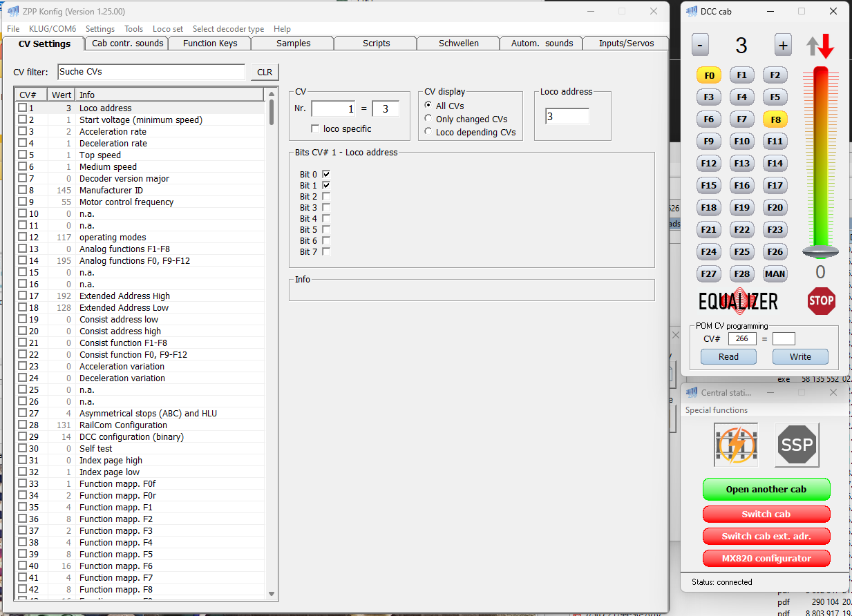Activate the F8 function key

[x=775, y=119]
